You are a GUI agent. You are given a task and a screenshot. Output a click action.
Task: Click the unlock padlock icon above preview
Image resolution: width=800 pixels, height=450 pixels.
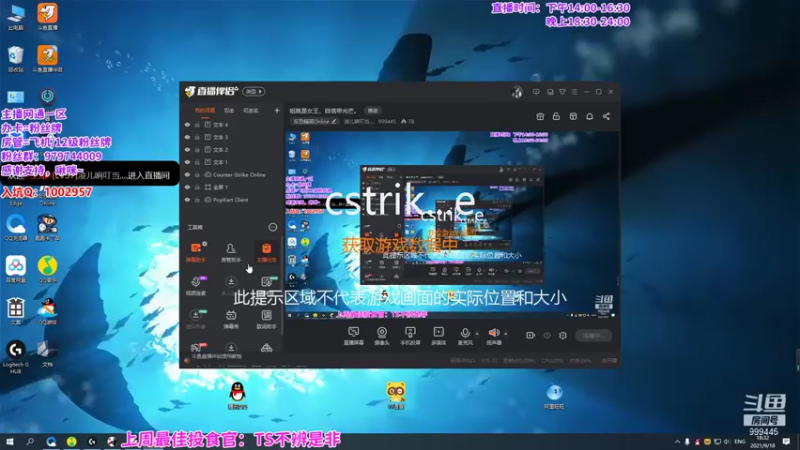tap(556, 116)
